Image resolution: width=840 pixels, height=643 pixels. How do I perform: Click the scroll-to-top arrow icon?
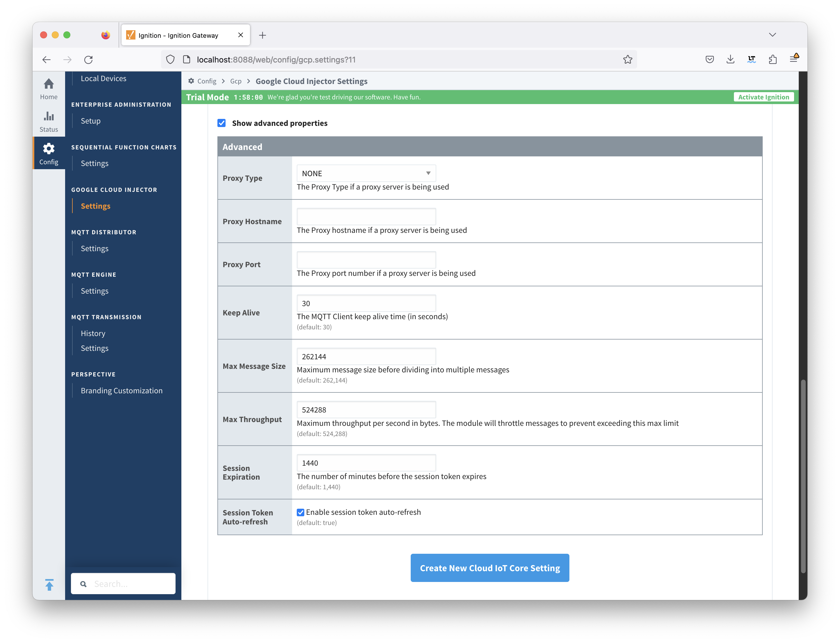49,585
